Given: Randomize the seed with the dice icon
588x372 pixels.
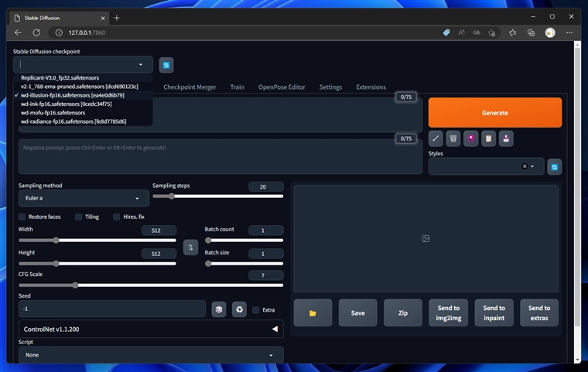Looking at the screenshot, I should 219,309.
